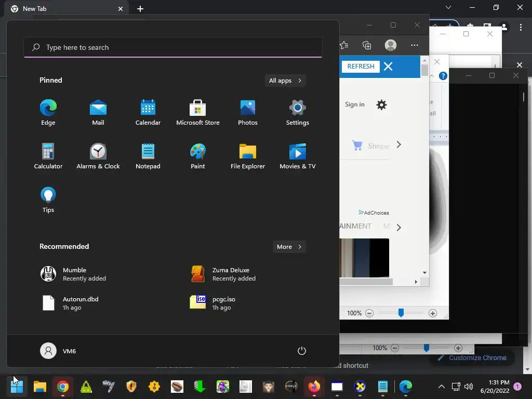The height and width of the screenshot is (399, 532).
Task: Launch Notepad from the pinned apps
Action: [148, 156]
